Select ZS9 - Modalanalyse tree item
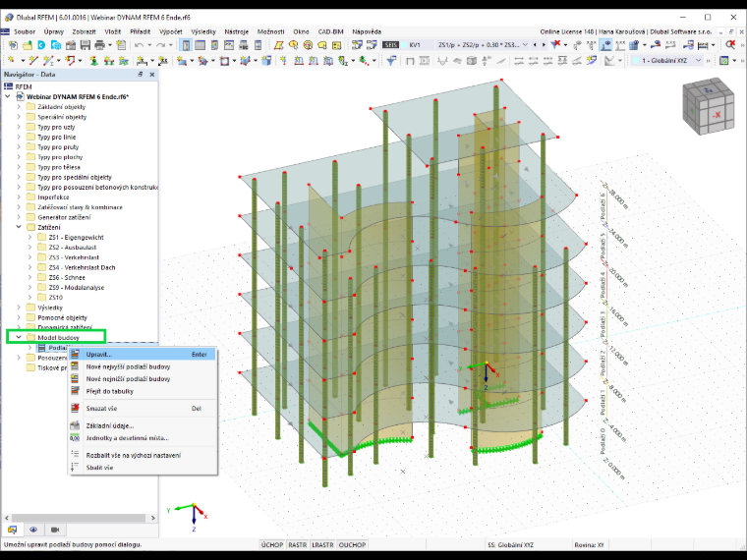The width and height of the screenshot is (747, 560). [x=77, y=288]
